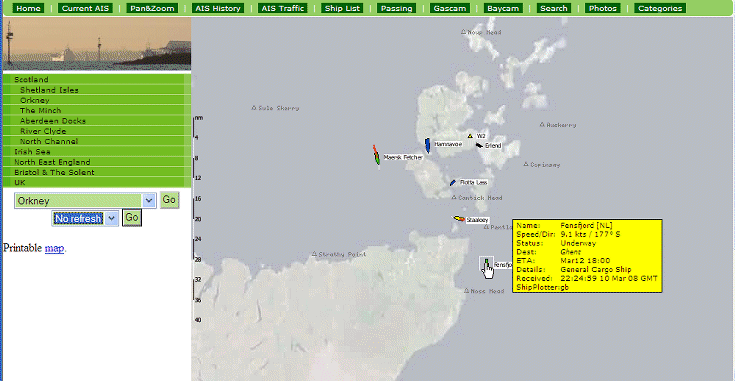Click the Strathy Point landmark triangle
735x381 pixels.
point(314,254)
